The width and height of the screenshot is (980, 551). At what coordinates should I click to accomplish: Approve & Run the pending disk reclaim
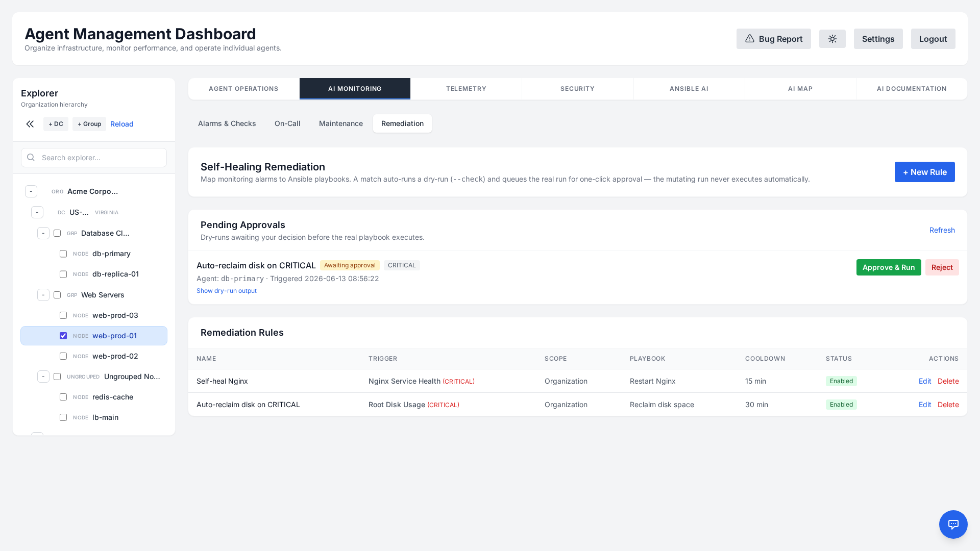[889, 267]
